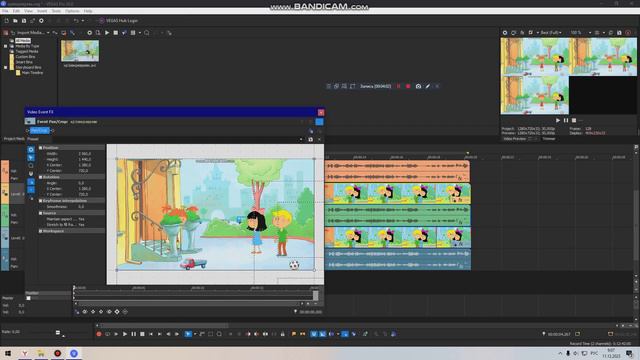
Task: Stop the Bandicam recording with the red button
Action: point(408,86)
